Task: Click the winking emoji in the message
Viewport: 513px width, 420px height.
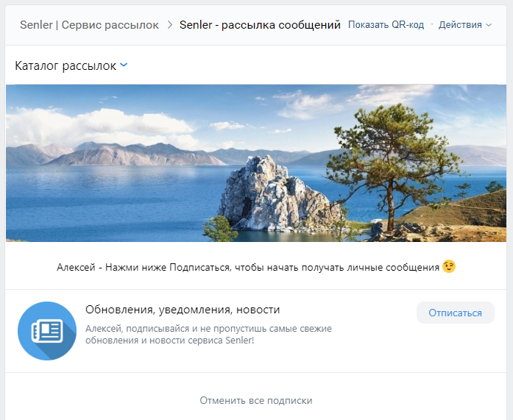Action: tap(449, 266)
